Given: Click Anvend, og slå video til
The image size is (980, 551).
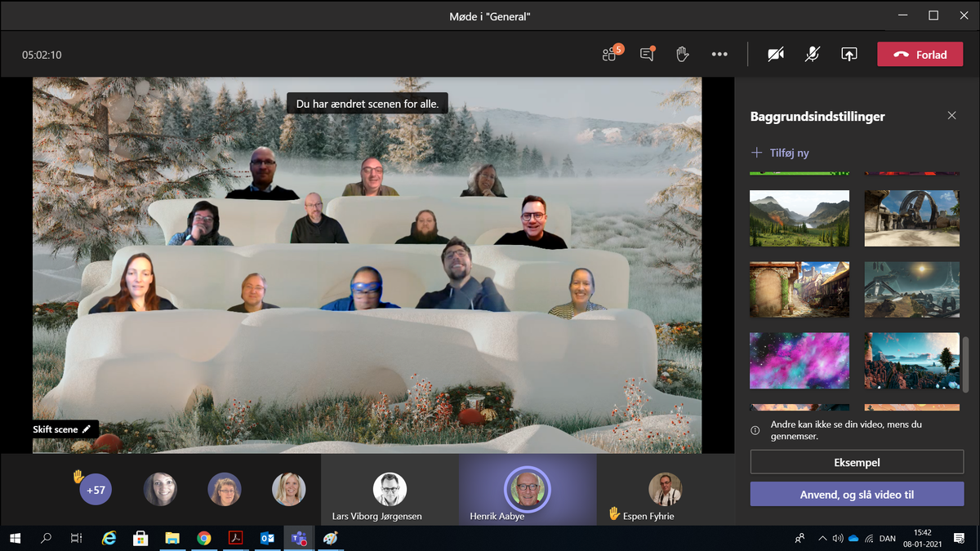Looking at the screenshot, I should 857,494.
